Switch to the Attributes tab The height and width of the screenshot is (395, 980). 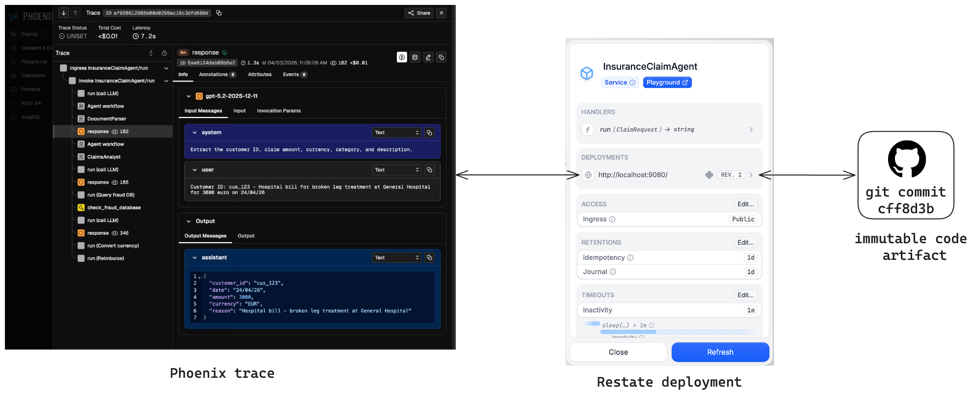[x=260, y=75]
